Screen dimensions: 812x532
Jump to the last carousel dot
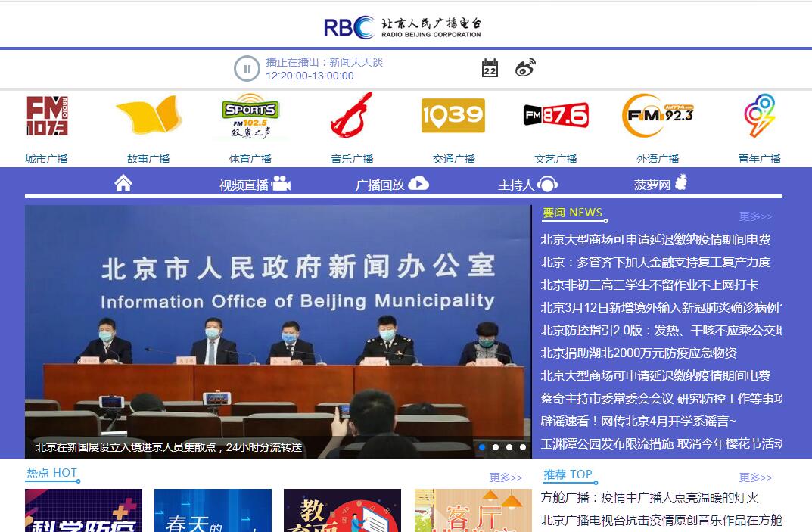[523, 447]
